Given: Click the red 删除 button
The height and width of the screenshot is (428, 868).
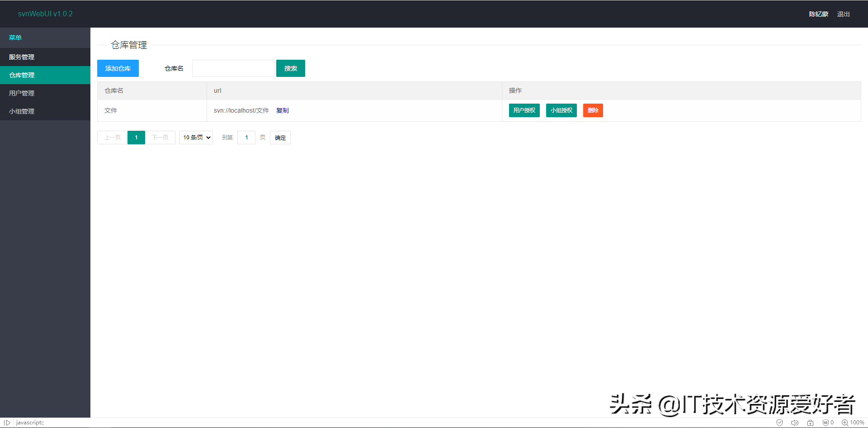Looking at the screenshot, I should 593,110.
